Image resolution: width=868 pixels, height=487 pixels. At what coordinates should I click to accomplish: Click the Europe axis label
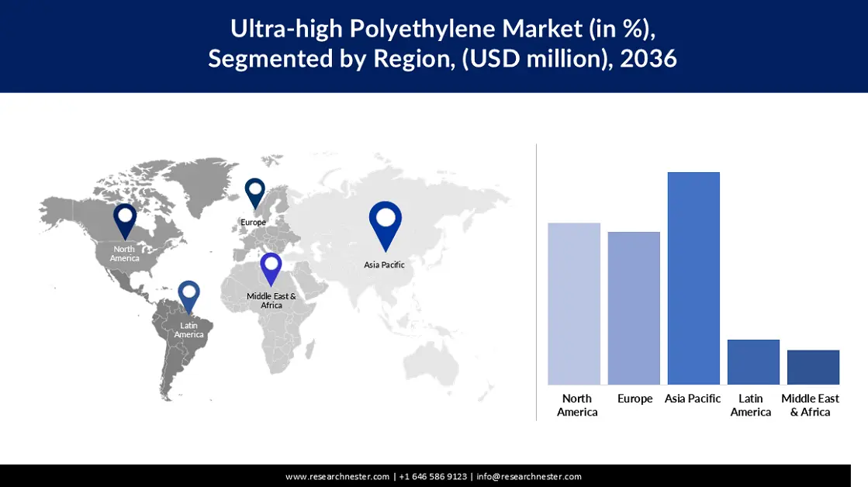coord(635,399)
